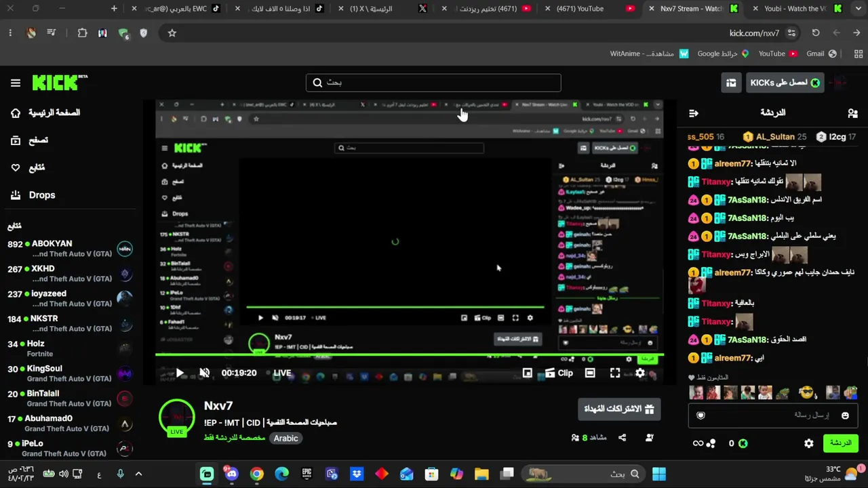Open the shop icon beside KICKs button
The image size is (868, 488).
pyautogui.click(x=731, y=83)
